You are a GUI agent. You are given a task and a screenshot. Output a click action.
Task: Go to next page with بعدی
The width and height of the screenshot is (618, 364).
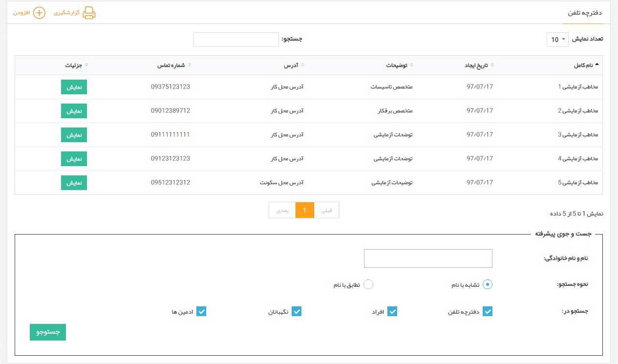tap(282, 210)
